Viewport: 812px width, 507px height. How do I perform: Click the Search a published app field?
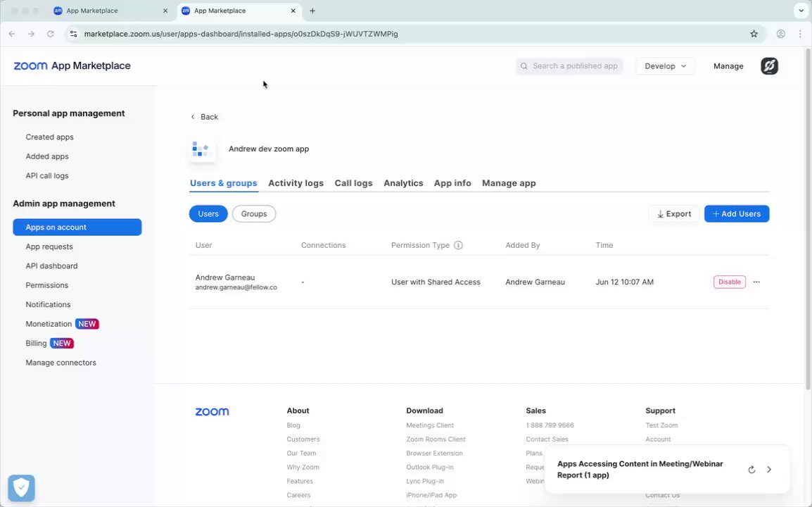(x=569, y=65)
